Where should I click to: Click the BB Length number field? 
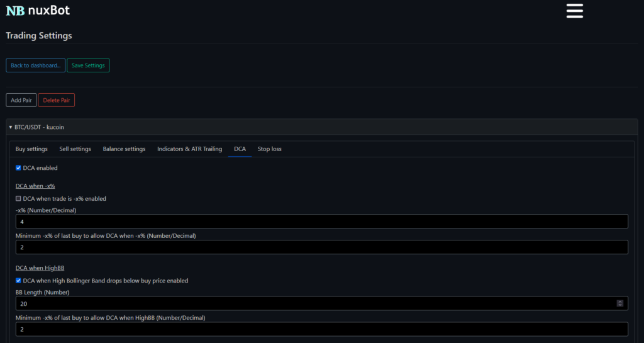click(314, 303)
